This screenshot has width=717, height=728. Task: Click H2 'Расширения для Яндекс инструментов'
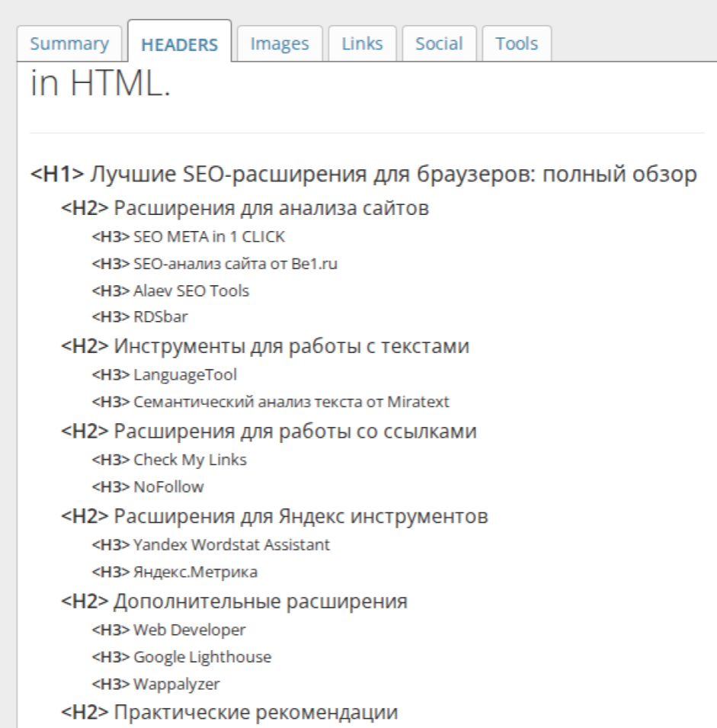(275, 516)
